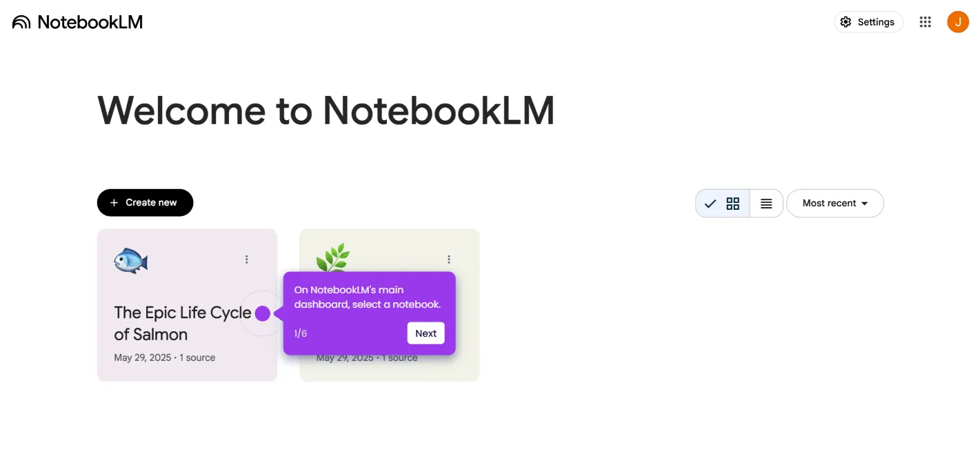Click Next in the purple tooltip

tap(426, 333)
